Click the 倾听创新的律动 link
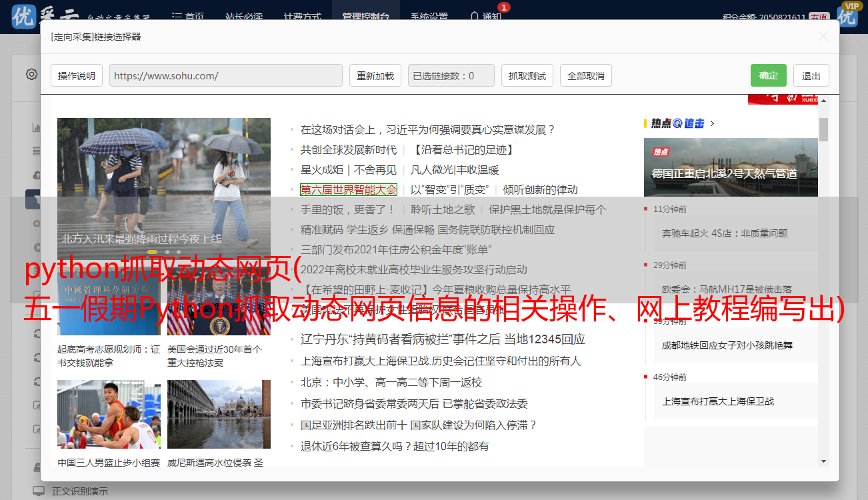Screen dimensions: 868x500 (x=541, y=189)
